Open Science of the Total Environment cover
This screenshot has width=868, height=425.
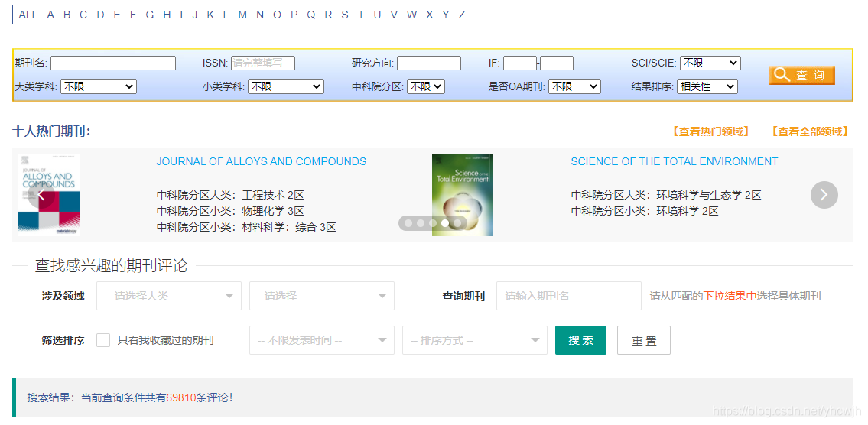click(x=463, y=195)
